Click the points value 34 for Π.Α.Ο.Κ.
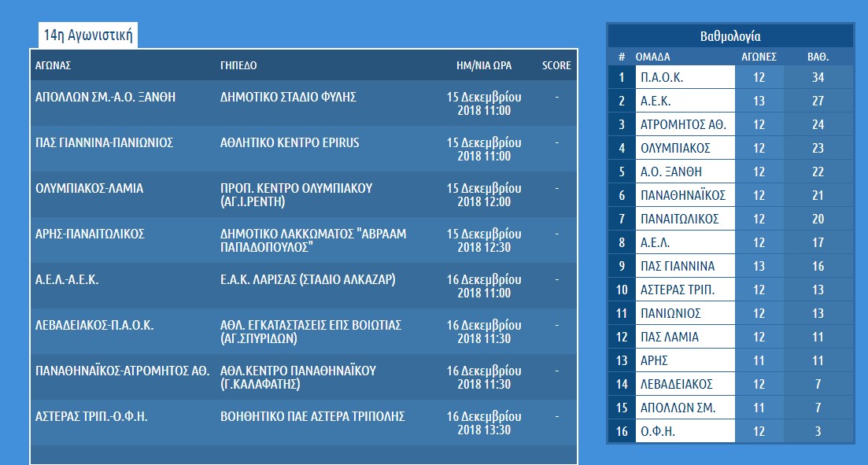Image resolution: width=868 pixels, height=465 pixels. [818, 77]
